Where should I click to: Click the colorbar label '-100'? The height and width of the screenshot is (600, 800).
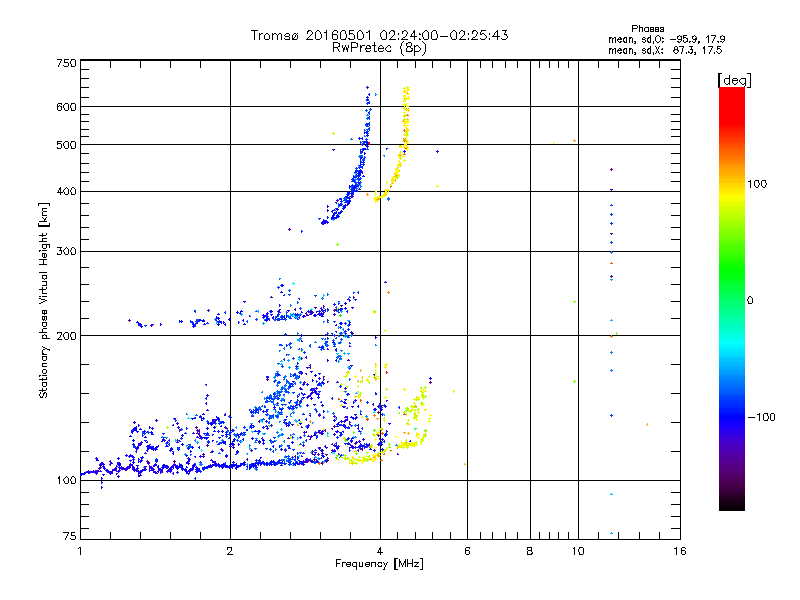click(762, 417)
